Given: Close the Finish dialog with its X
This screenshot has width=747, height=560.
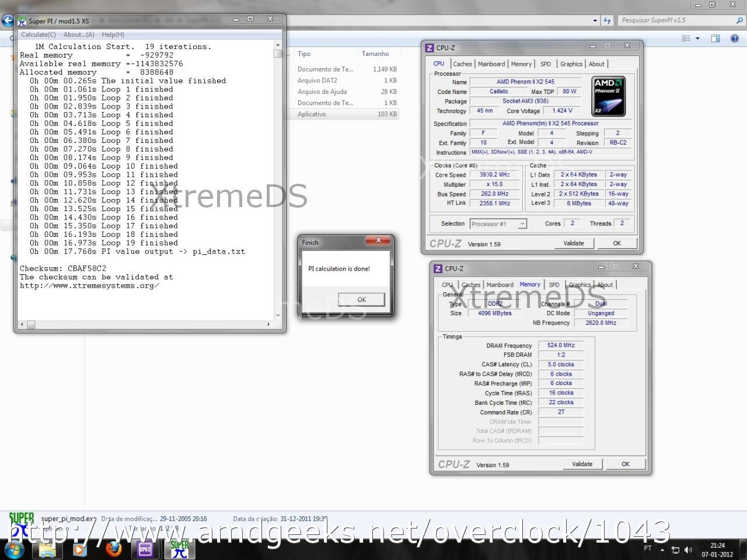Looking at the screenshot, I should [378, 240].
